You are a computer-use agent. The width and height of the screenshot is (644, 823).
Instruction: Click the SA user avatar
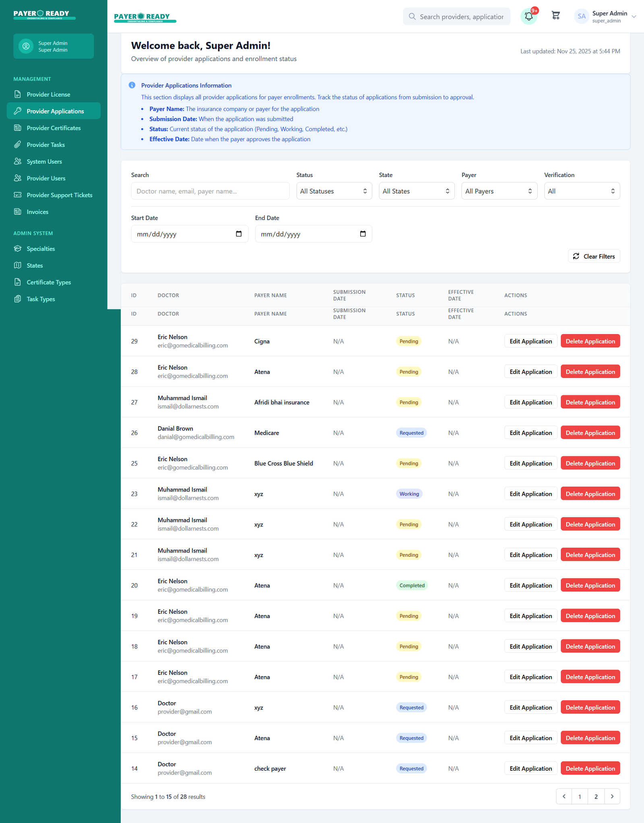pos(581,17)
